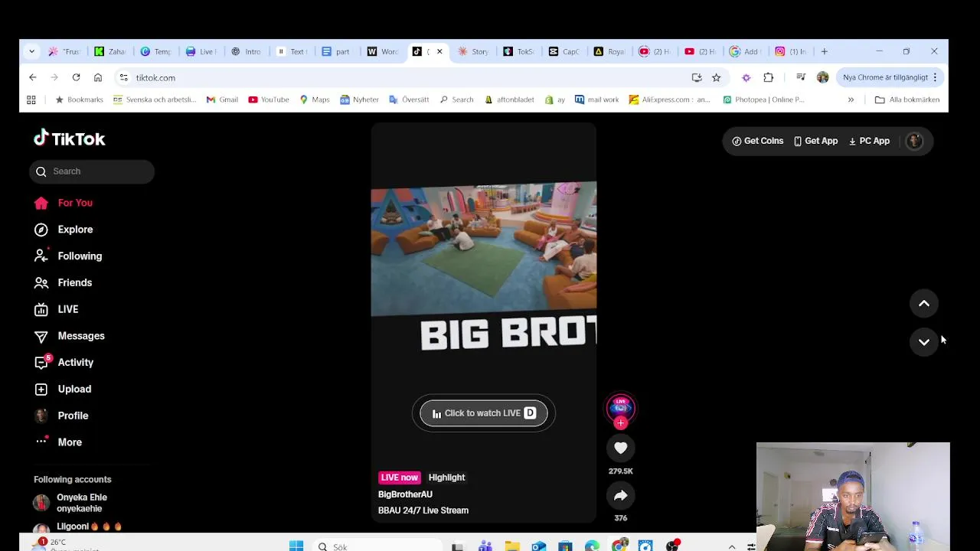Show hidden system tray icons

732,546
